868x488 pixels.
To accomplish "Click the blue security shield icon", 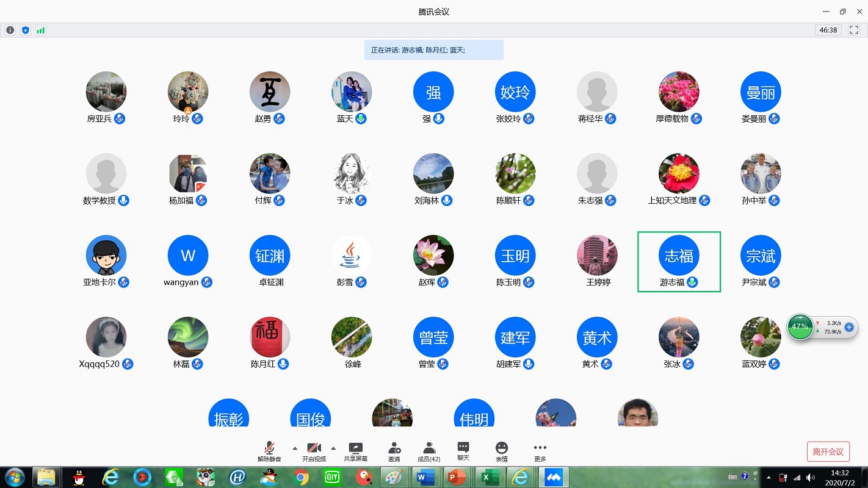I will (x=25, y=30).
